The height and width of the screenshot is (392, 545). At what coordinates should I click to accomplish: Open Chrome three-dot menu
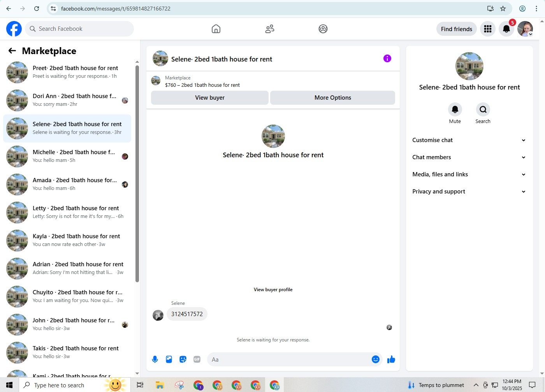(536, 9)
